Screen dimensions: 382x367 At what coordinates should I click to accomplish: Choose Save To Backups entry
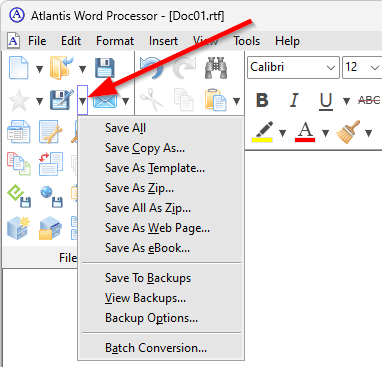(161, 278)
